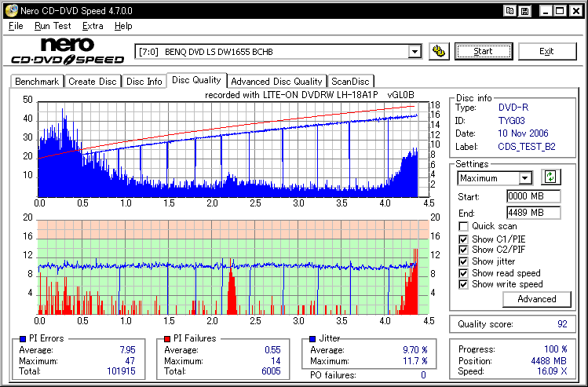The height and width of the screenshot is (387, 588).
Task: Click the PI Errors average 7.95
Action: 127,350
